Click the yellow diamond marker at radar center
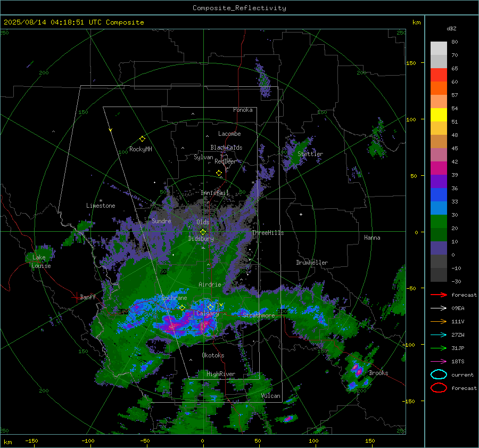479x448 pixels. click(203, 232)
